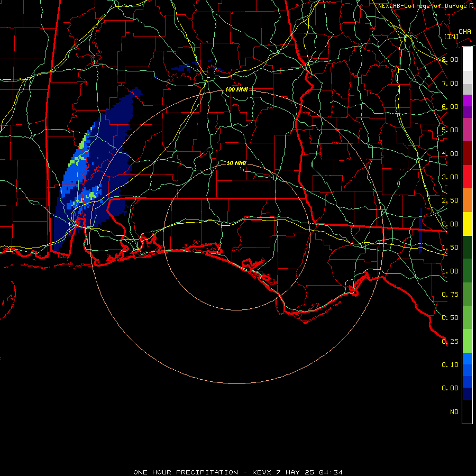The width and height of the screenshot is (476, 476).
Task: Select the orange swatch beside 2.50
Action: click(467, 200)
